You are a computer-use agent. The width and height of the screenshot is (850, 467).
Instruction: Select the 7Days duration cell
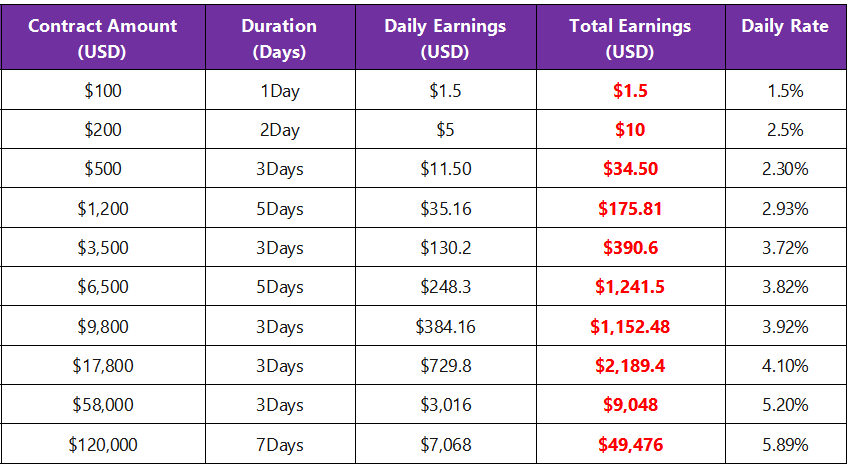(x=279, y=444)
